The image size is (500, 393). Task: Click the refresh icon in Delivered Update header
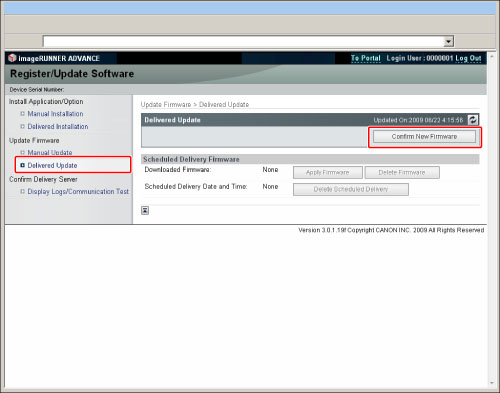(x=473, y=120)
